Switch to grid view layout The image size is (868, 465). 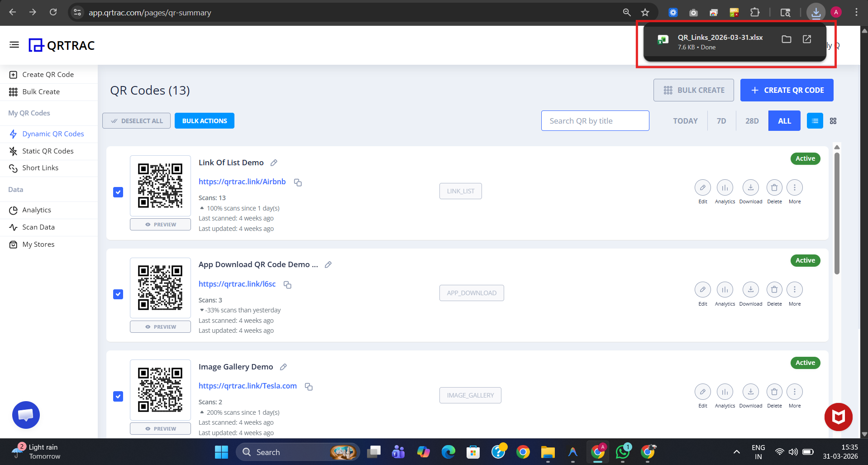tap(833, 121)
